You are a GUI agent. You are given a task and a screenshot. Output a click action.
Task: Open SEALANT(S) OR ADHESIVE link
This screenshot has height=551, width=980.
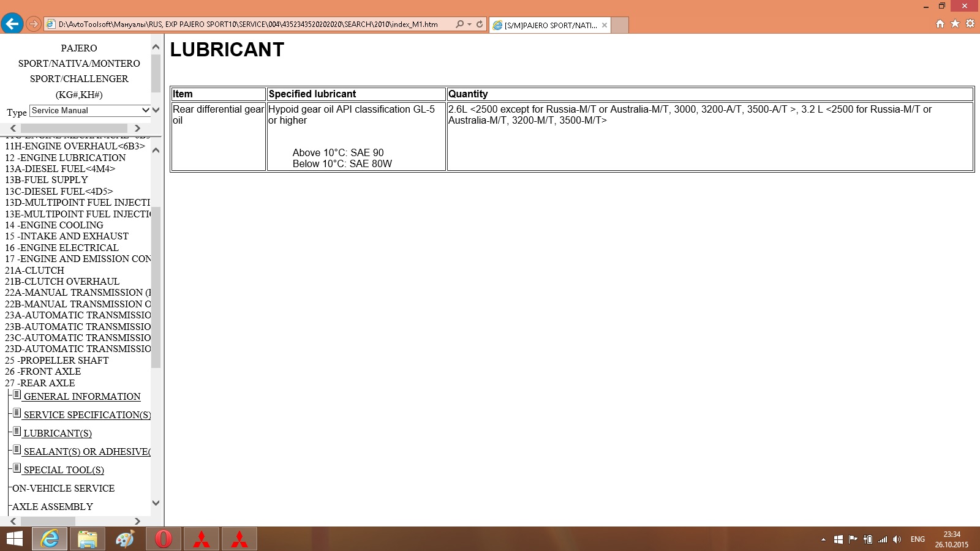(x=87, y=452)
